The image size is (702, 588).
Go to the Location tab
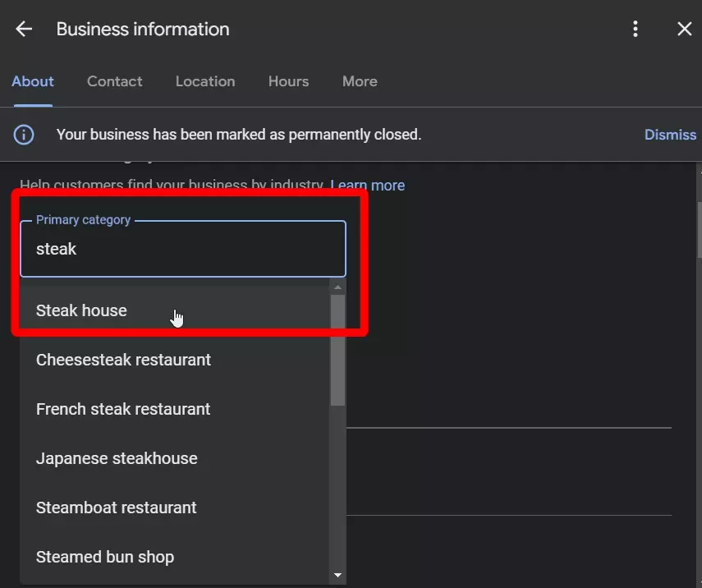click(x=205, y=81)
